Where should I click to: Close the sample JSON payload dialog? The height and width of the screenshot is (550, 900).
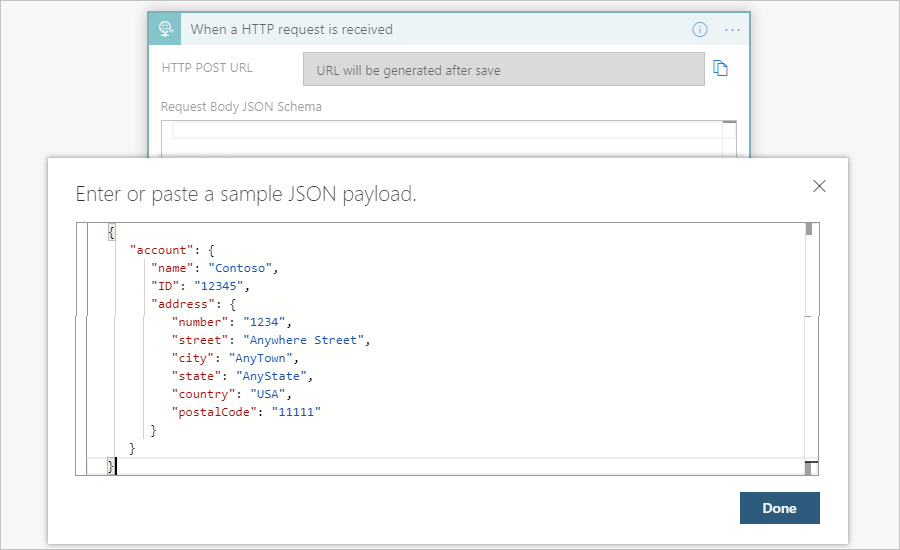click(819, 186)
